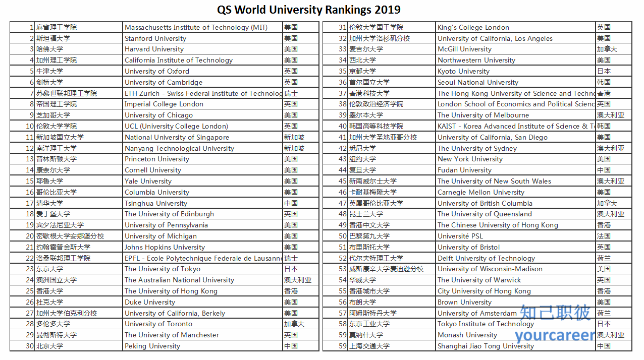Select the "Tsinghua University" cell

tap(203, 203)
